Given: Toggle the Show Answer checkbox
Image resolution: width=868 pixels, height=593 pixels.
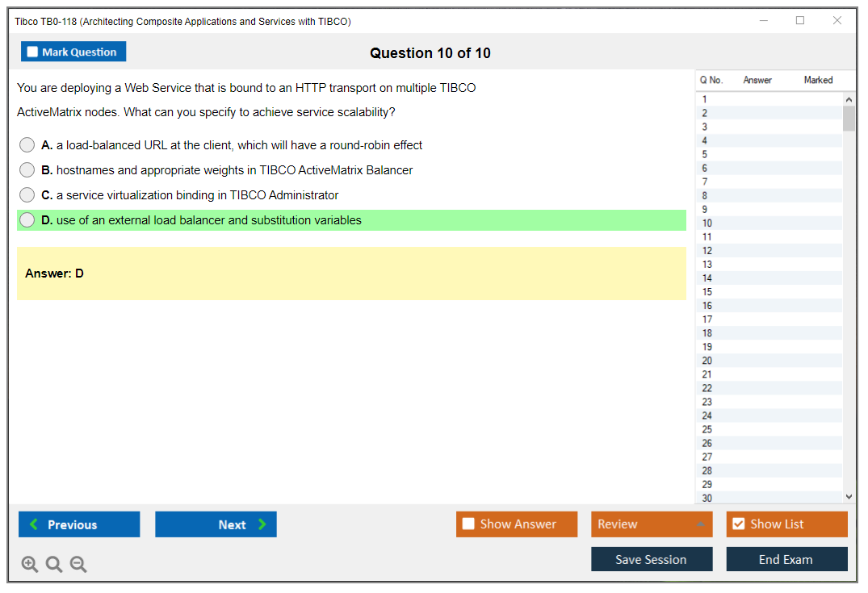Looking at the screenshot, I should (469, 524).
